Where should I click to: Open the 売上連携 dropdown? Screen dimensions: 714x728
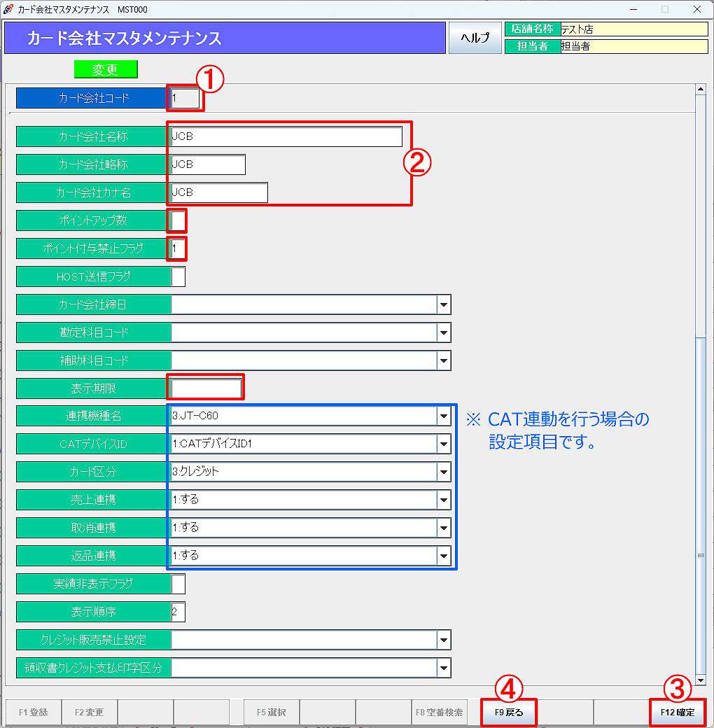[x=444, y=500]
